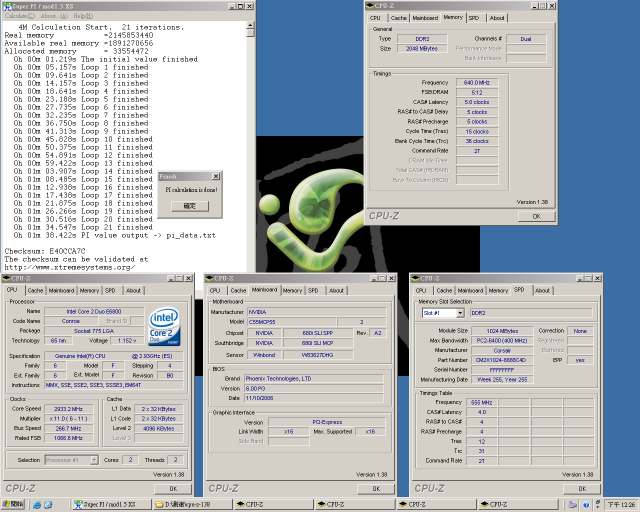Click the Core Speed 2933.2 MHz value
The width and height of the screenshot is (640, 512).
click(x=69, y=409)
